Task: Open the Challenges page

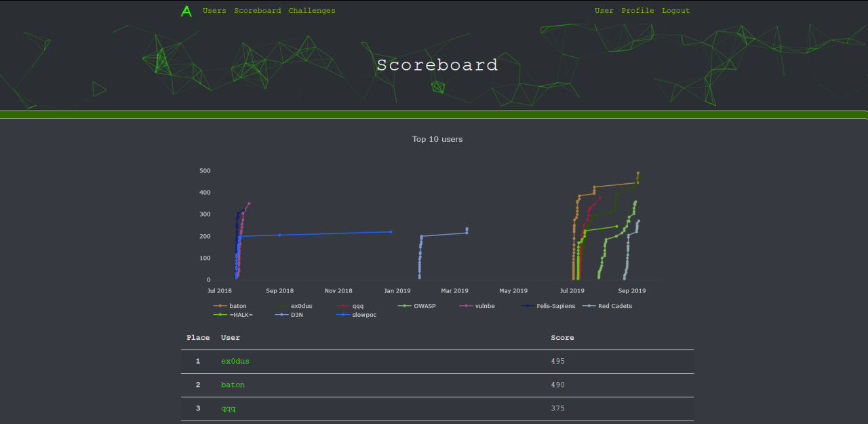Action: click(x=311, y=11)
